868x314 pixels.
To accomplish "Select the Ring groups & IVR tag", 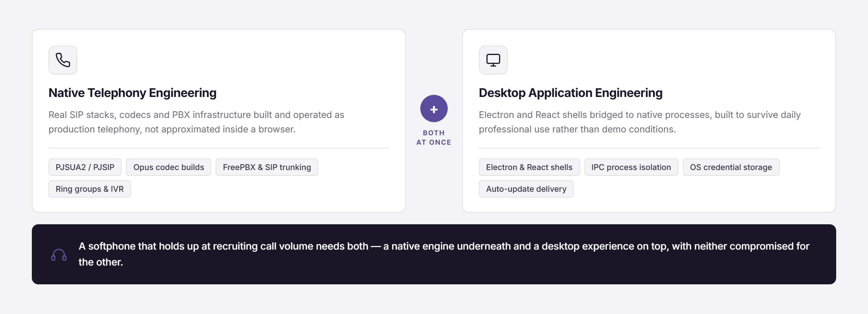I will 90,189.
